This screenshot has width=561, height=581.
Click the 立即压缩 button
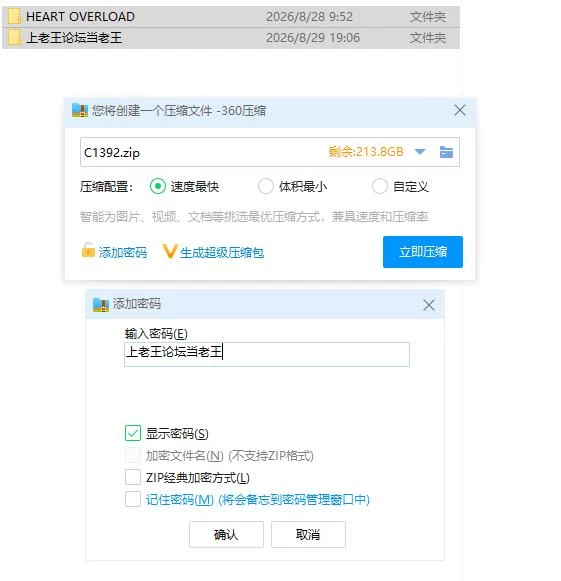(423, 252)
